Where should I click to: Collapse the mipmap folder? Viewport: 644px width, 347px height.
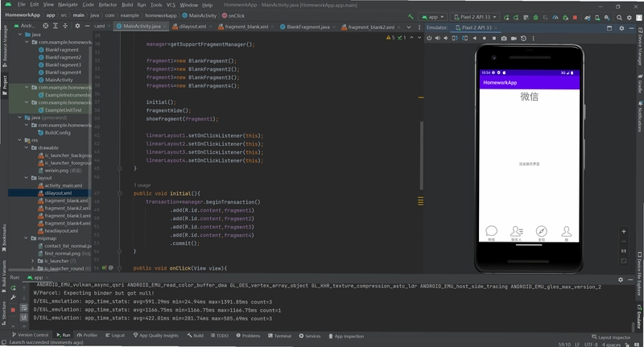click(27, 238)
